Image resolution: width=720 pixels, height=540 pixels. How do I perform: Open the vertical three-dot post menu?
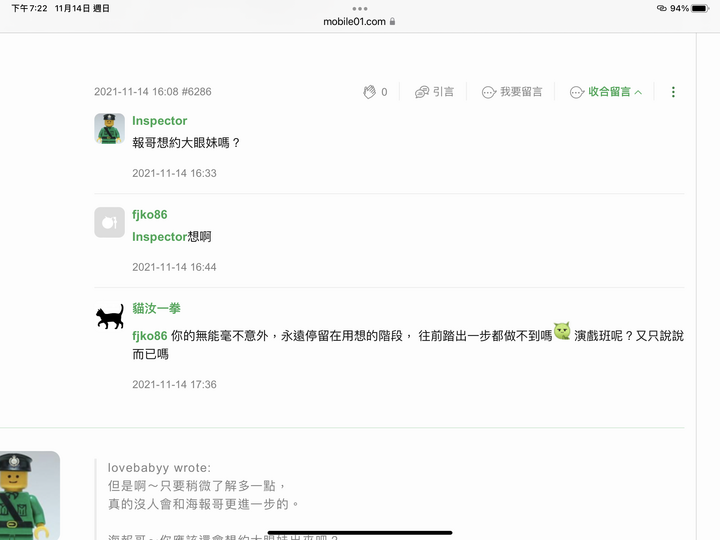[673, 92]
